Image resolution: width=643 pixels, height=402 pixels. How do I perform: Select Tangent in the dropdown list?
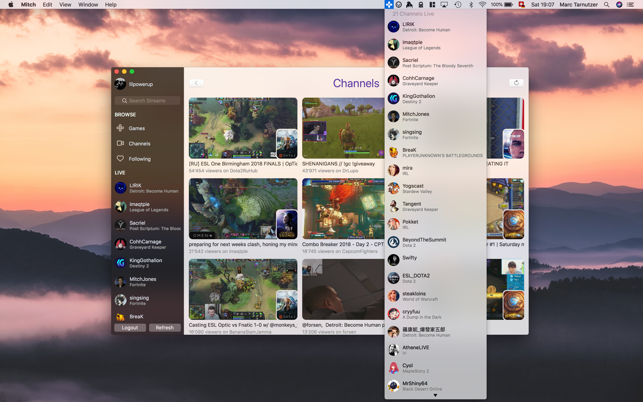[x=436, y=206]
